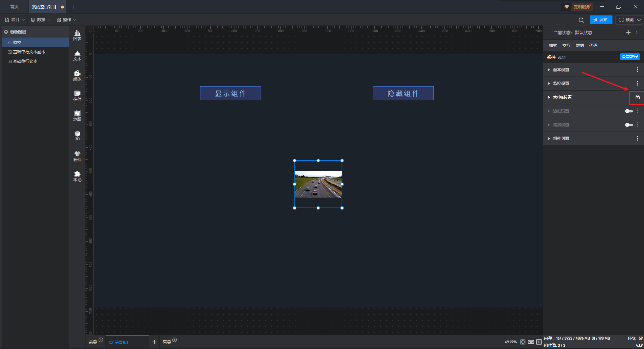Screen dimensions: 644x349
Task: Expand the 边框设置 section
Action: point(549,111)
